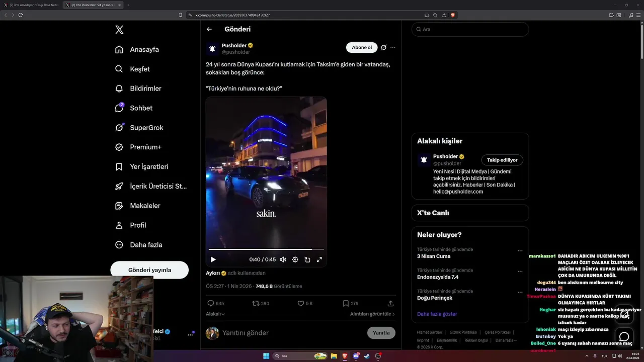Open the Doğu Perinçek trend
The image size is (644, 362).
(x=435, y=298)
